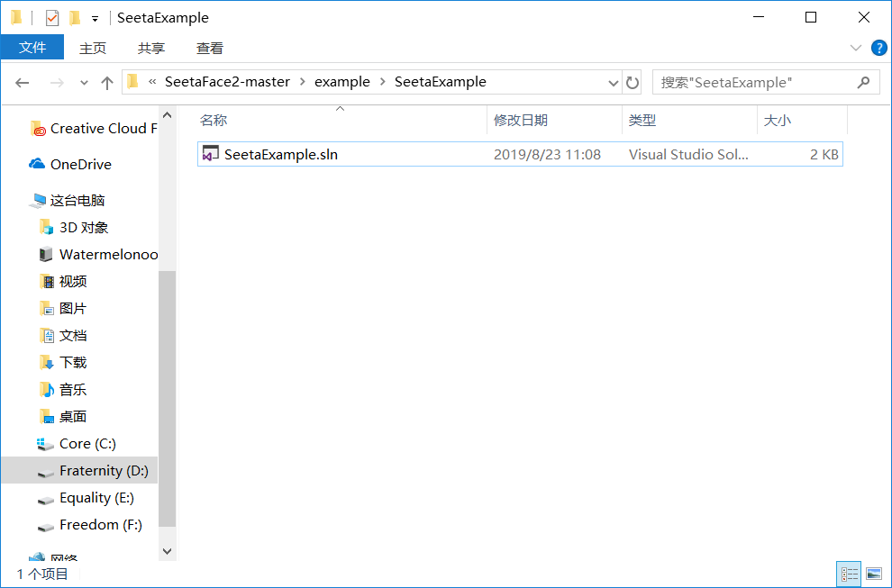Screen dimensions: 892x588
Task: Navigate back using the back arrow
Action: click(x=22, y=82)
